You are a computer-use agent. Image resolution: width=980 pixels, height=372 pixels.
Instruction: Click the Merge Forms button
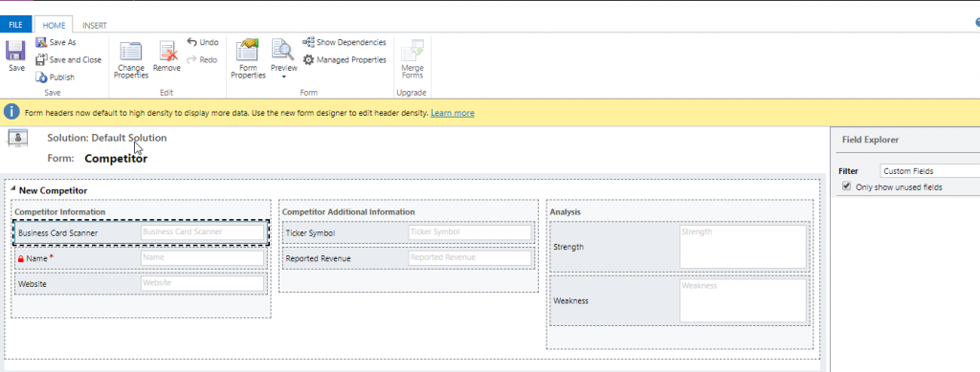[x=412, y=59]
